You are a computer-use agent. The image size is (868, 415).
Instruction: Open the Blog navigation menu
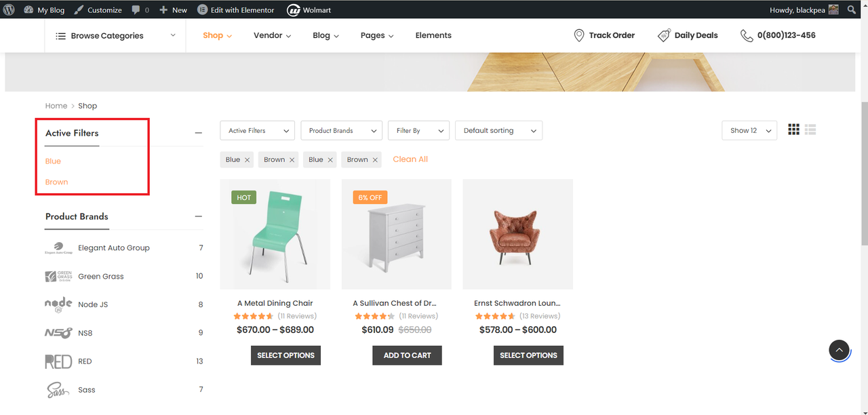(325, 35)
